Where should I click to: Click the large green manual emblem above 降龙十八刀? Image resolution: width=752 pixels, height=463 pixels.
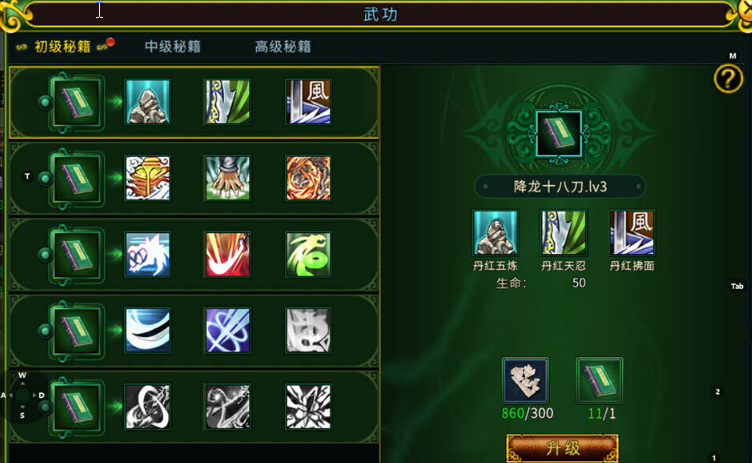pyautogui.click(x=559, y=134)
